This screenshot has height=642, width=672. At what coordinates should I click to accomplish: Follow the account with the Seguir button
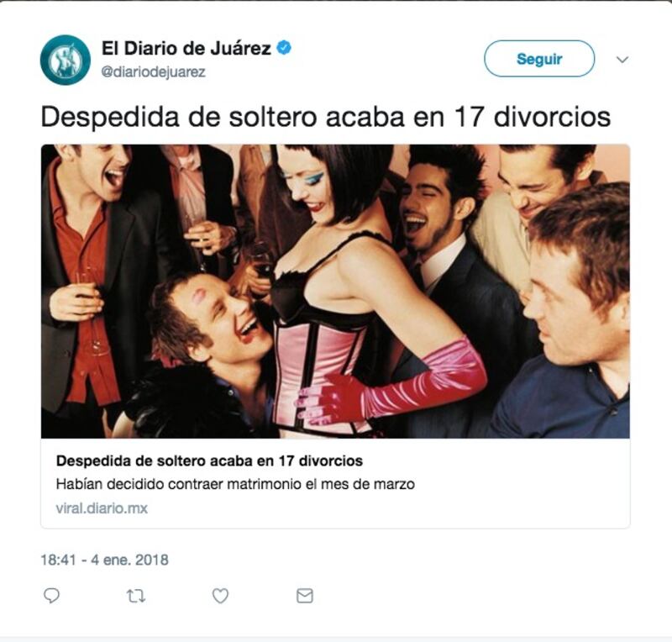click(539, 59)
